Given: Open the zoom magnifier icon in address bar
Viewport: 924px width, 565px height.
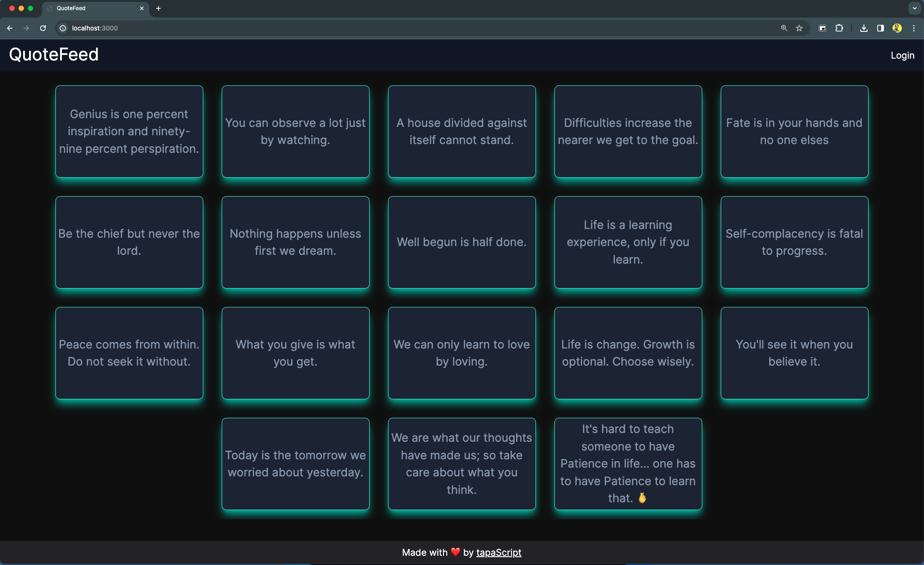Looking at the screenshot, I should 784,28.
